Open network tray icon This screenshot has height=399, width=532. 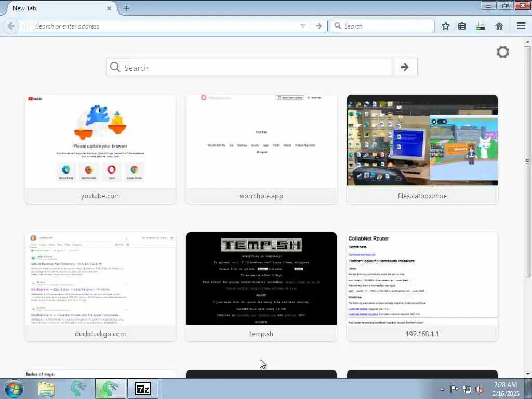coord(467,390)
